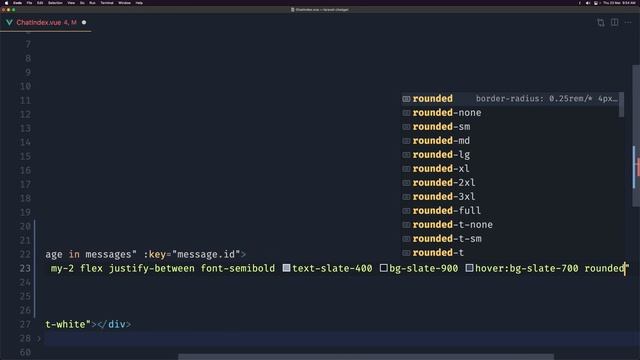This screenshot has height=360, width=640.
Task: Choose the 'rounded-full' suggestion
Action: (x=511, y=211)
